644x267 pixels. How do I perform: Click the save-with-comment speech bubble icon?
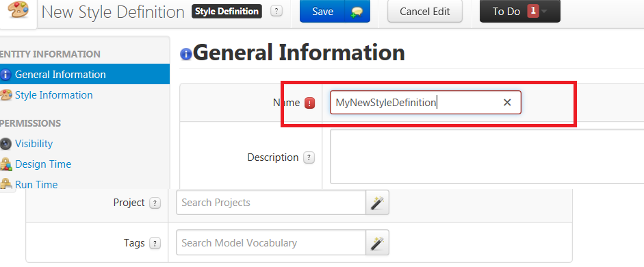[x=357, y=12]
